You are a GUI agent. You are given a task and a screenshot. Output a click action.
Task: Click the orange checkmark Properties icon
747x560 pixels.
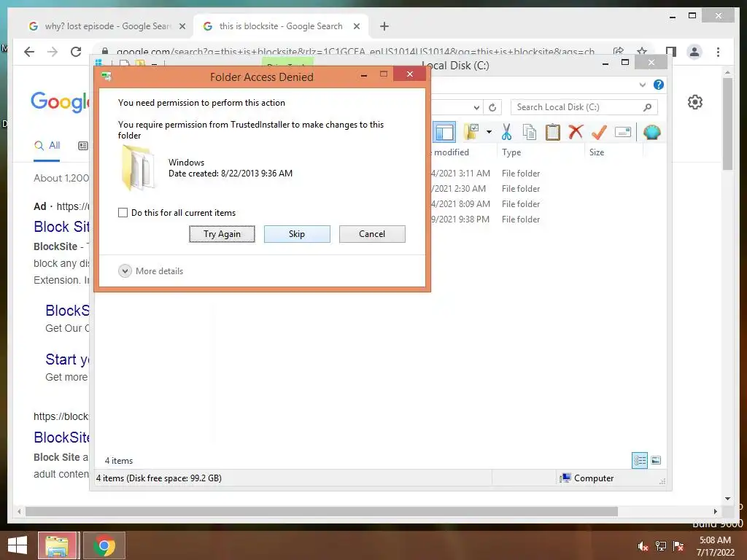(x=599, y=132)
